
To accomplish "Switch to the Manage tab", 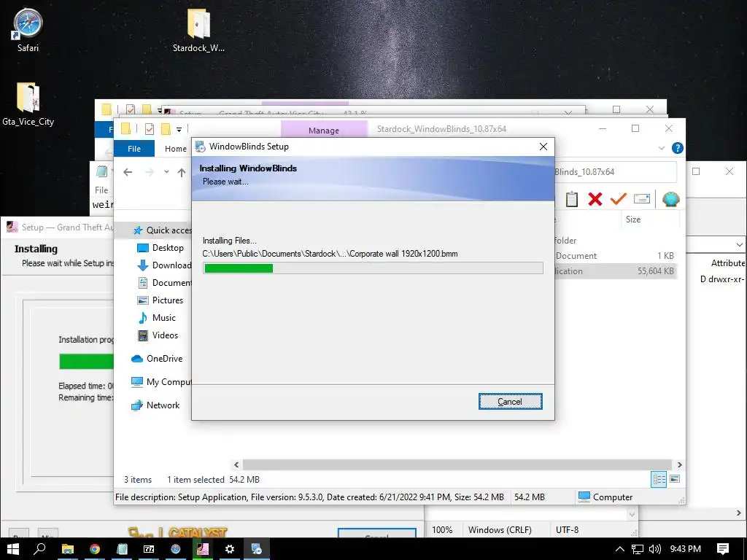I will coord(324,130).
